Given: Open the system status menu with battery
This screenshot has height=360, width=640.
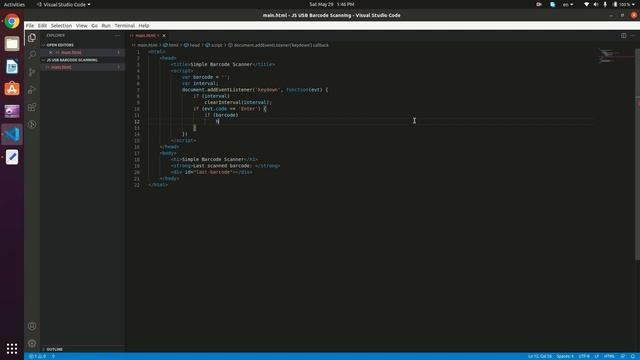Looking at the screenshot, I should point(609,4).
